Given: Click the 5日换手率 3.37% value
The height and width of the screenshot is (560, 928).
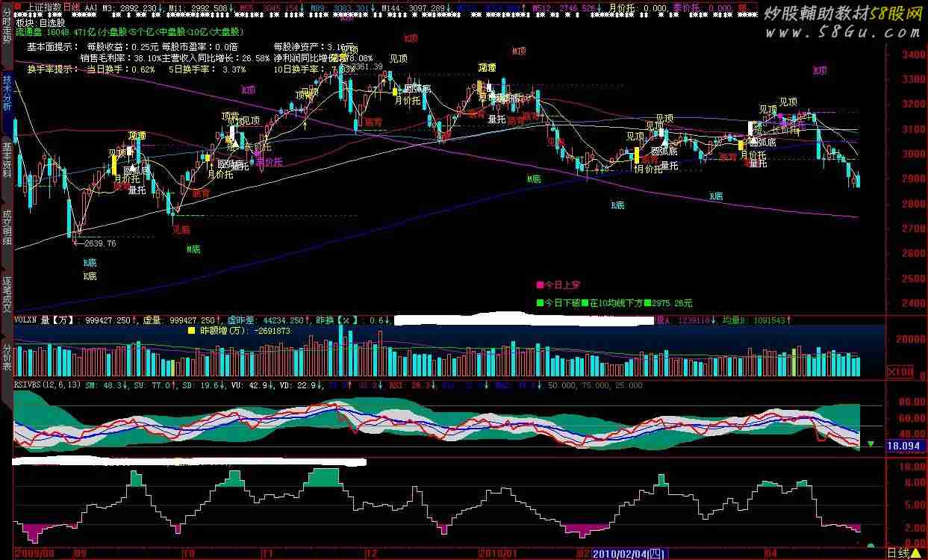Looking at the screenshot, I should pos(206,69).
